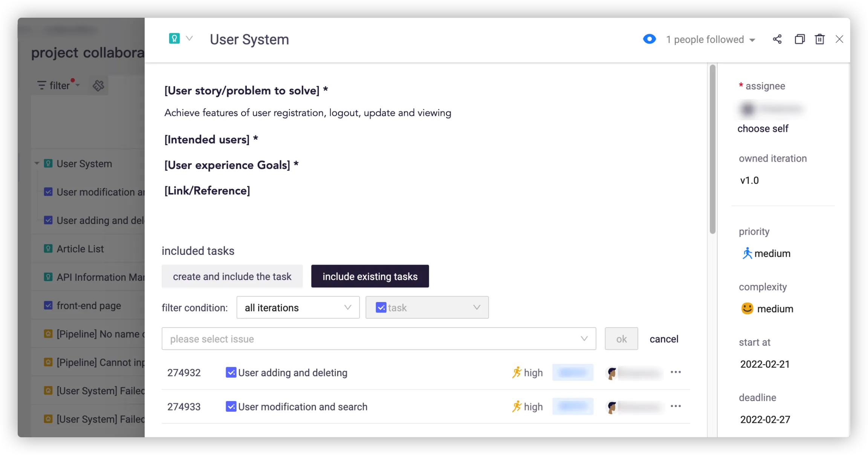Viewport: 868px width, 455px height.
Task: Click checkbox icon of User adding and deleting
Action: point(231,372)
